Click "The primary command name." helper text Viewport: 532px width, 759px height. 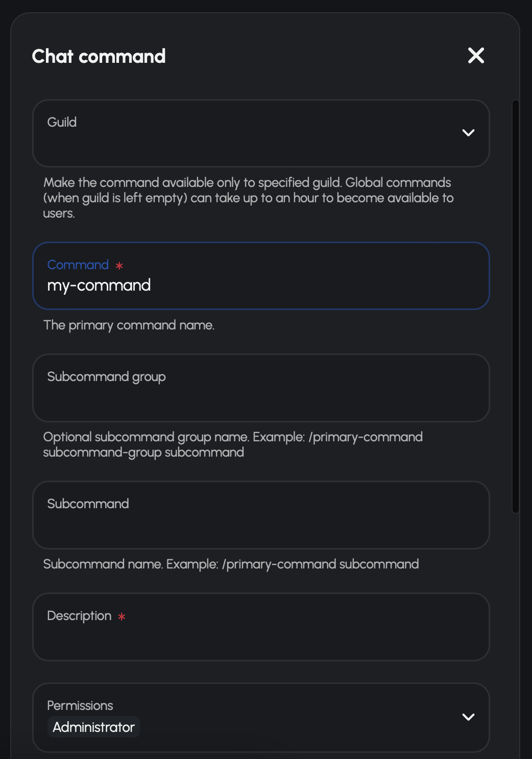click(129, 325)
